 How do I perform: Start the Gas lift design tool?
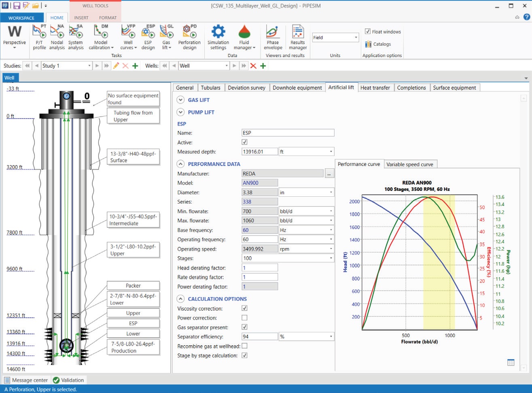pos(166,36)
